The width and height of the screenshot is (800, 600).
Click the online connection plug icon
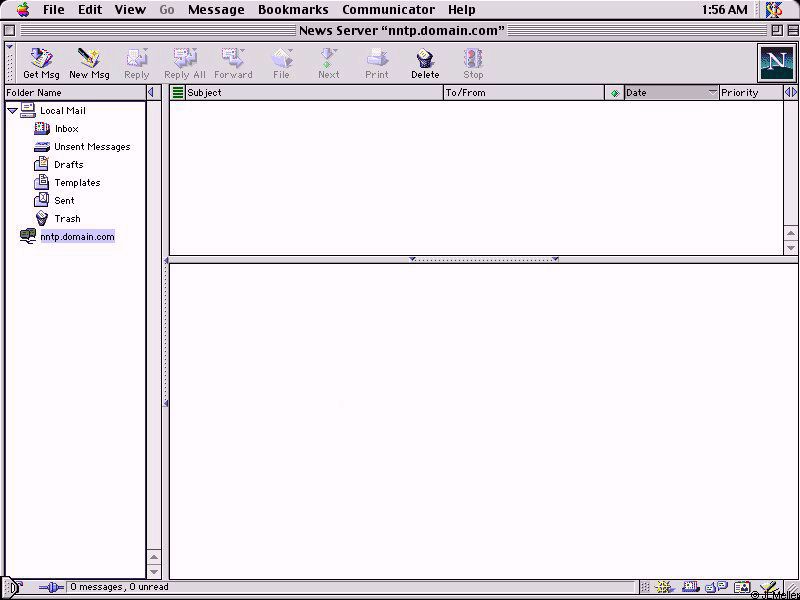coord(51,587)
